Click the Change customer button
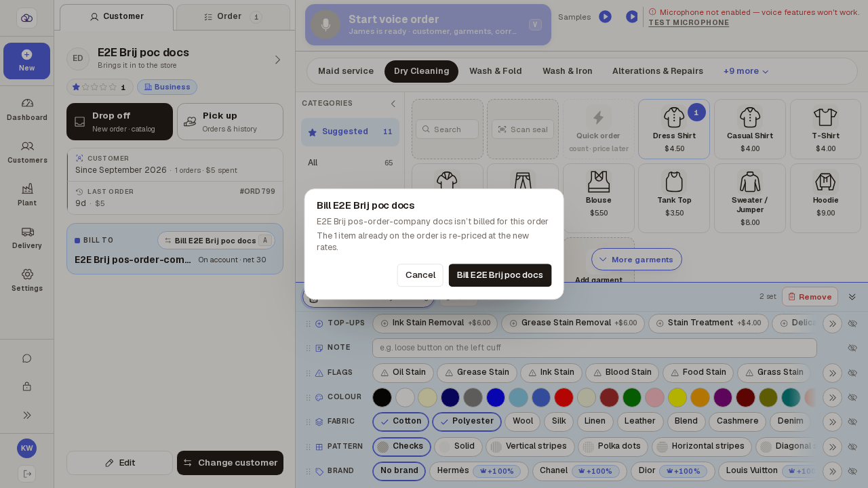 [x=230, y=463]
